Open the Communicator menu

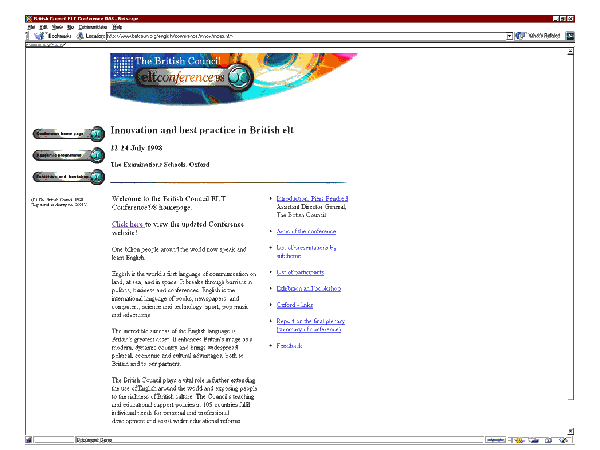tap(93, 27)
